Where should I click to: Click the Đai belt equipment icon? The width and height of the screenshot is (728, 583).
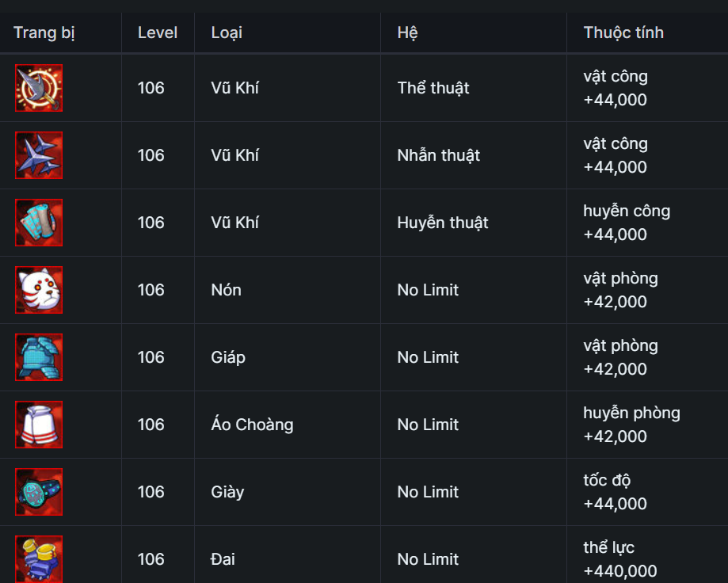39,558
